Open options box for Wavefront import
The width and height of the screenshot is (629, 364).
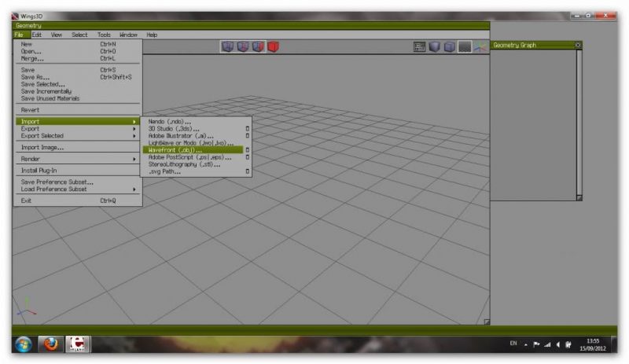247,149
